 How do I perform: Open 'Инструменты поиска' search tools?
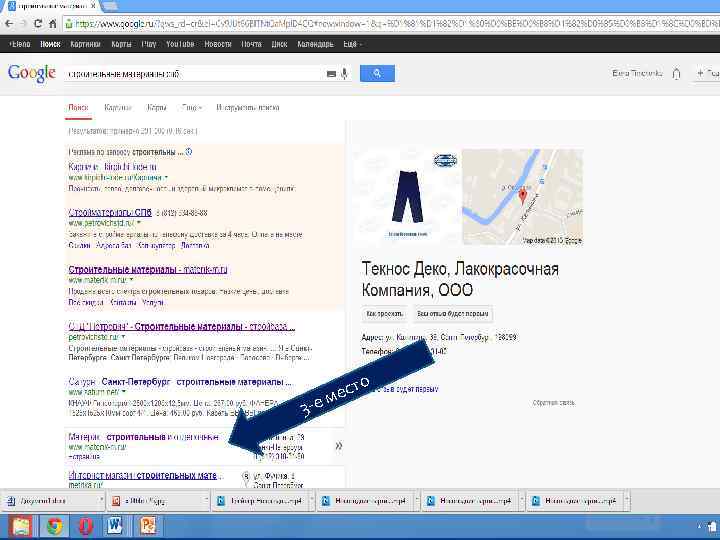point(248,108)
